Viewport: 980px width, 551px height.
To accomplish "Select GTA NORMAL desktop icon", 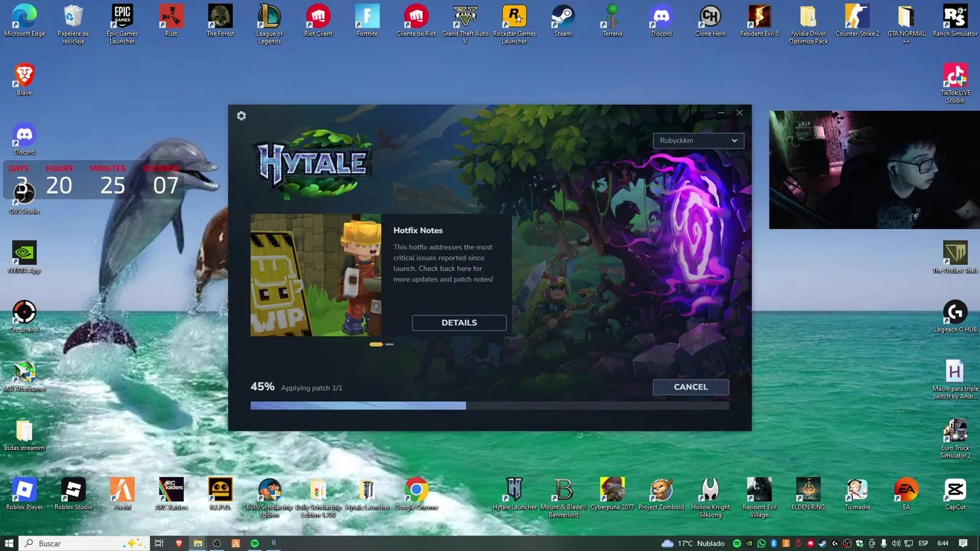I will coord(906,24).
